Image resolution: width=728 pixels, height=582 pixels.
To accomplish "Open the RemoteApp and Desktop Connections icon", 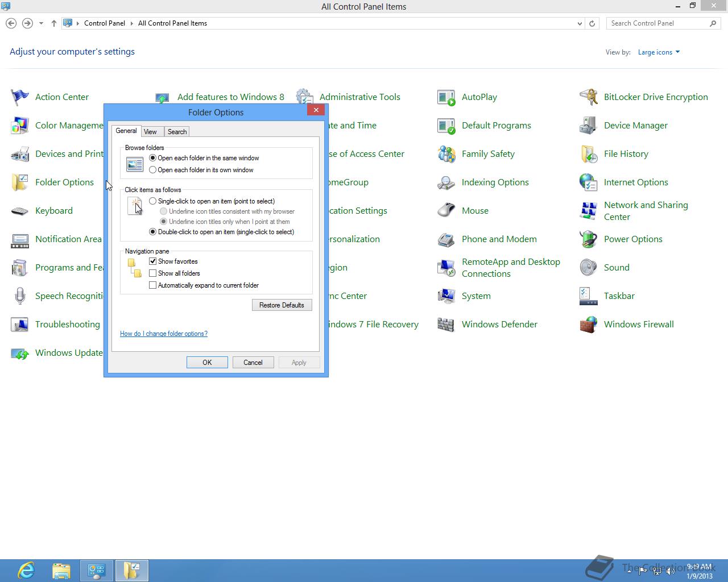I will 446,268.
